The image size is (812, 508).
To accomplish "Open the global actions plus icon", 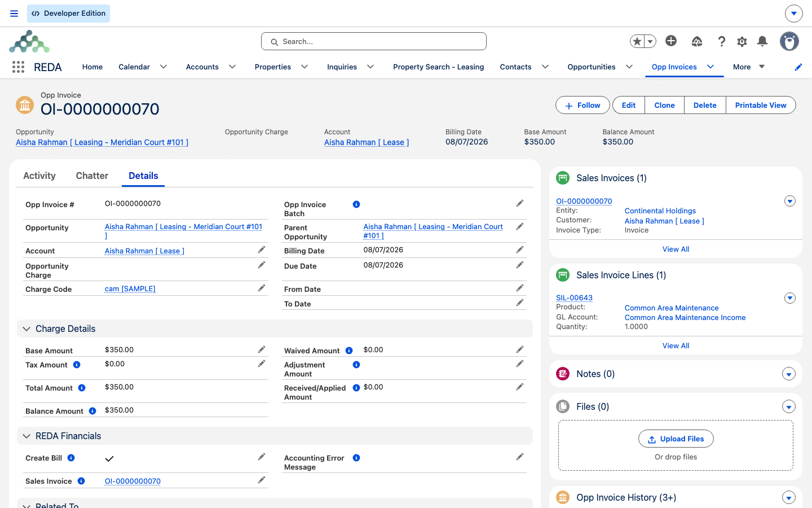I will [671, 41].
